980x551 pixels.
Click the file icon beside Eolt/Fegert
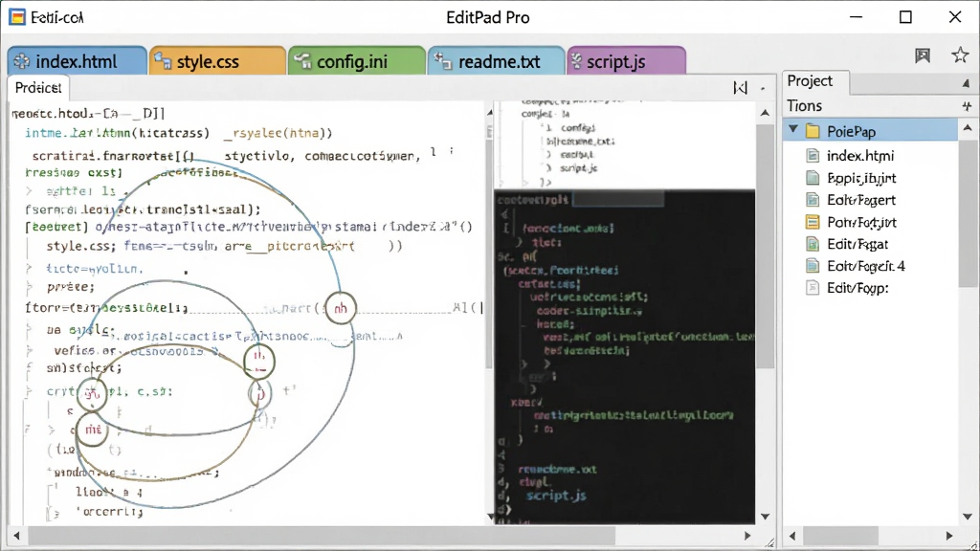click(813, 200)
